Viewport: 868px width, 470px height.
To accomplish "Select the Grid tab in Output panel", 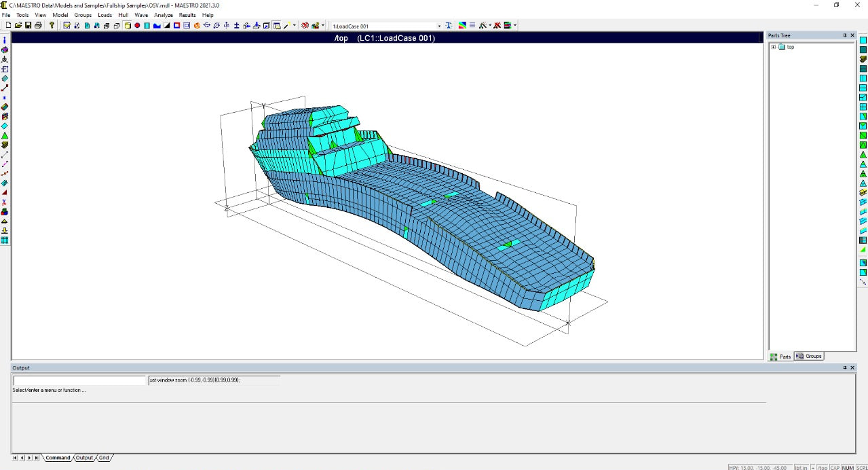I will [104, 458].
